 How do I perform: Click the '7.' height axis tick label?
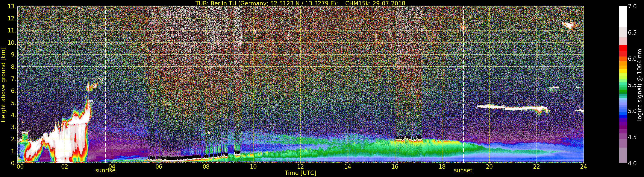[13, 79]
